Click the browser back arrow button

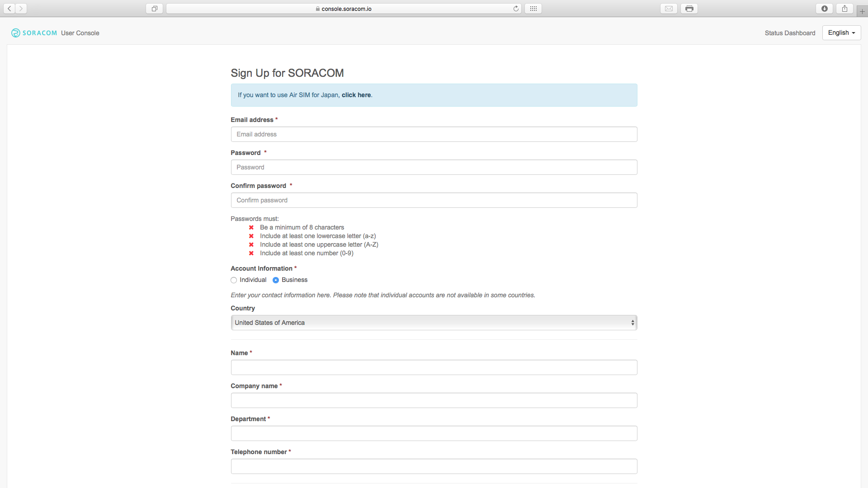click(9, 9)
